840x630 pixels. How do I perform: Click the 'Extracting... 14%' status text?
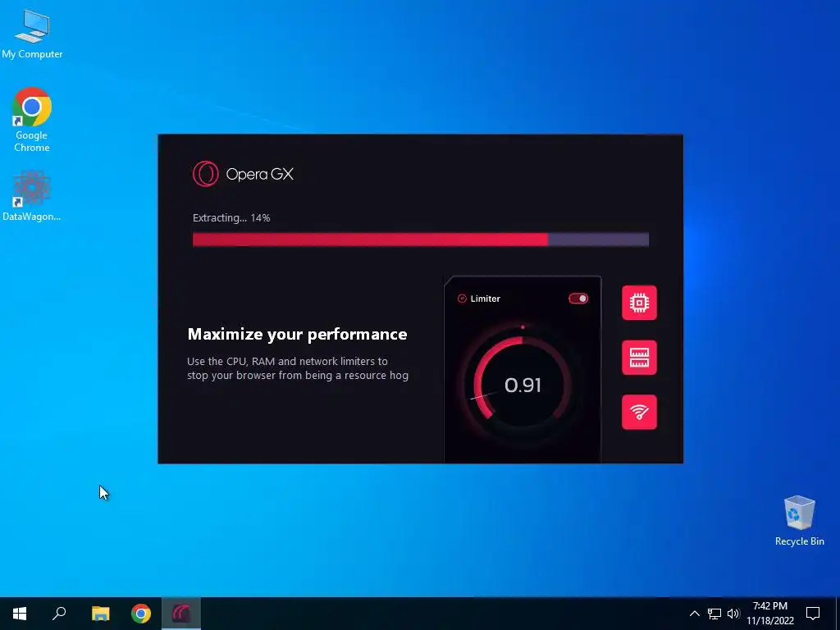pos(231,218)
